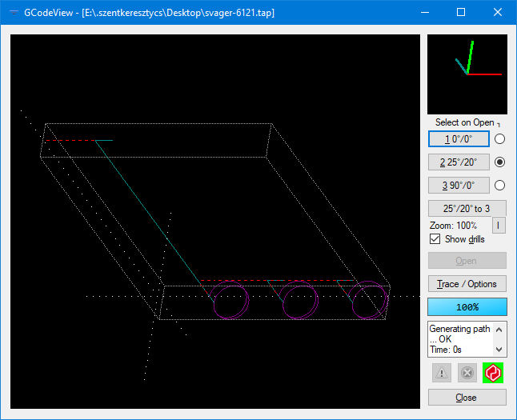This screenshot has height=420, width=517.
Task: Select the radio button for view 90°/0°
Action: coord(500,185)
